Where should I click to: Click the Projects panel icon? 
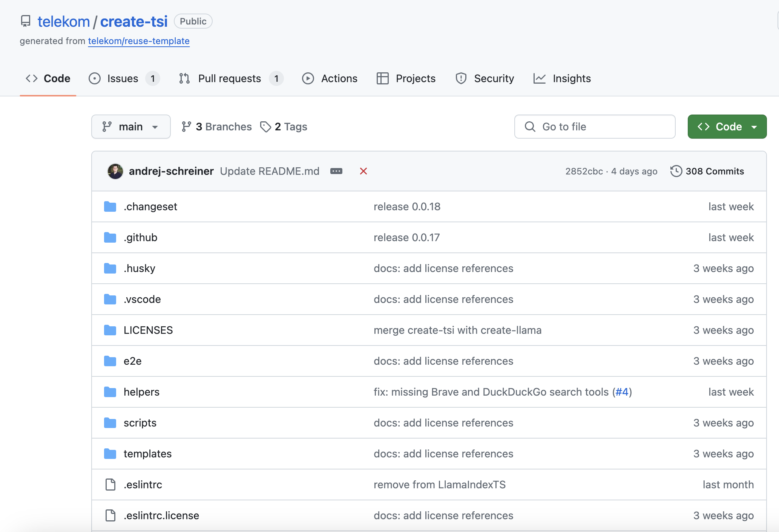[x=382, y=78]
